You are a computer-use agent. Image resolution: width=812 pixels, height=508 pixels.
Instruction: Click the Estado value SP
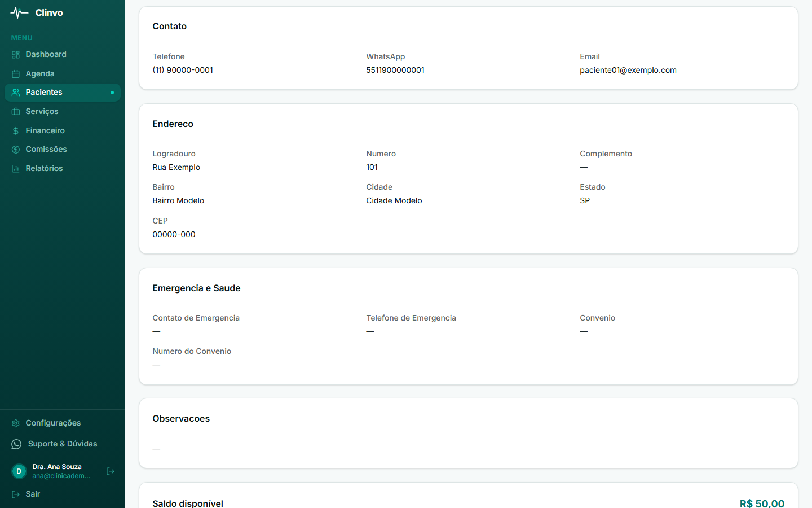coord(585,200)
